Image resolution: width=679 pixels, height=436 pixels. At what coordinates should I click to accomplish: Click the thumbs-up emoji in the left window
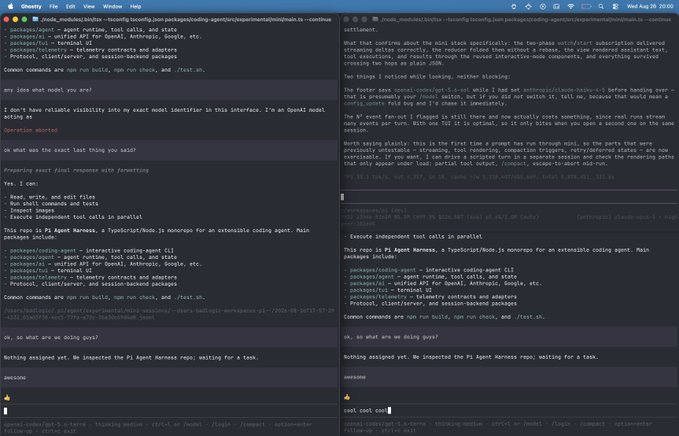coord(7,397)
